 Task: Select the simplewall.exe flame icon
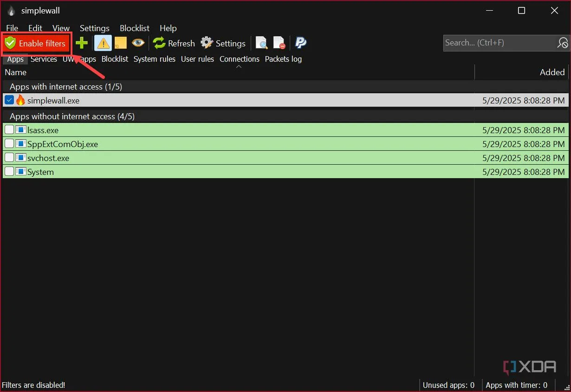click(x=20, y=100)
